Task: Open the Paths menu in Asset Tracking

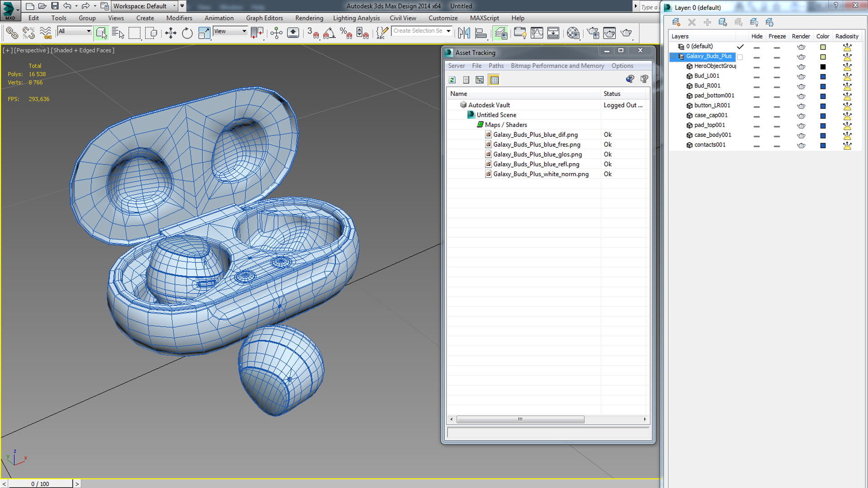Action: [x=496, y=66]
